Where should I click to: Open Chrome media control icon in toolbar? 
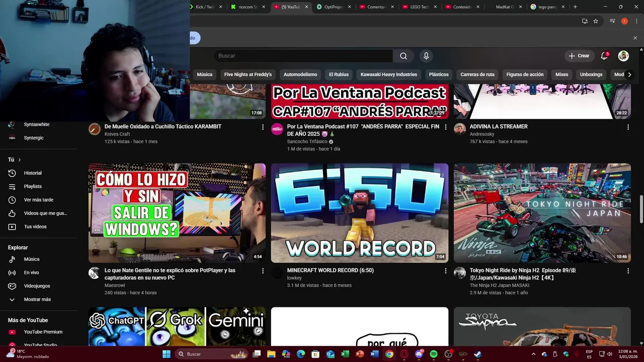(612, 21)
